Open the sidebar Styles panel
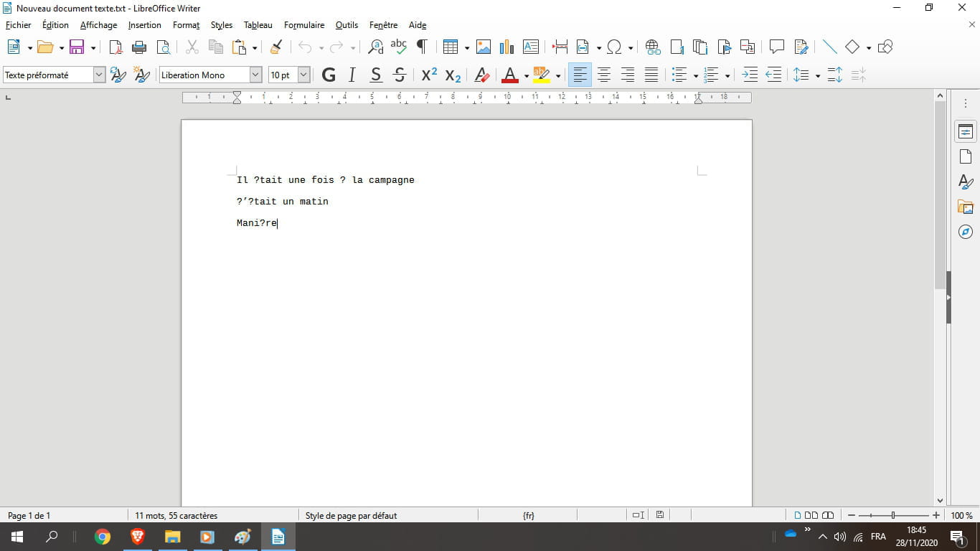This screenshot has width=980, height=551. (x=966, y=182)
